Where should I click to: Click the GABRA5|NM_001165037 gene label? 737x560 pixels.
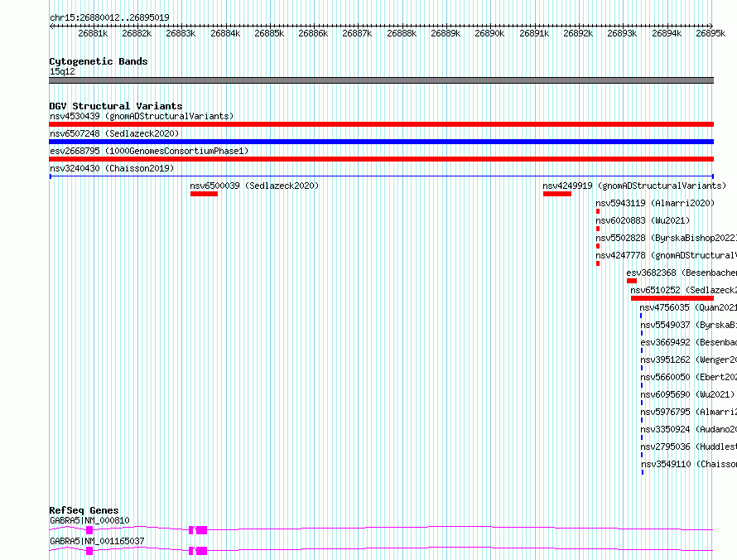[97, 541]
